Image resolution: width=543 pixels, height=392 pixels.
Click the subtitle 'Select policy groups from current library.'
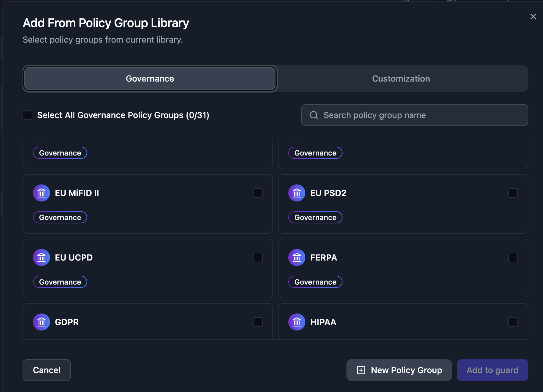coord(103,40)
